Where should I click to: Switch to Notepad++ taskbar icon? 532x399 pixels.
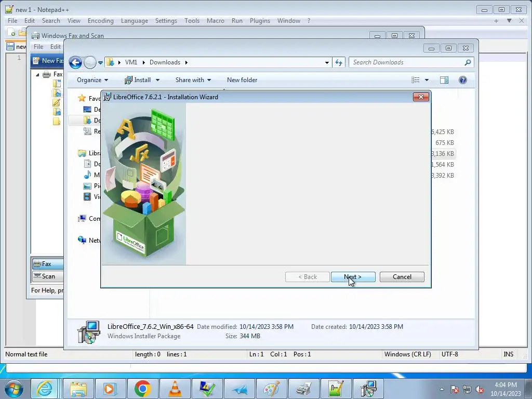pos(335,389)
